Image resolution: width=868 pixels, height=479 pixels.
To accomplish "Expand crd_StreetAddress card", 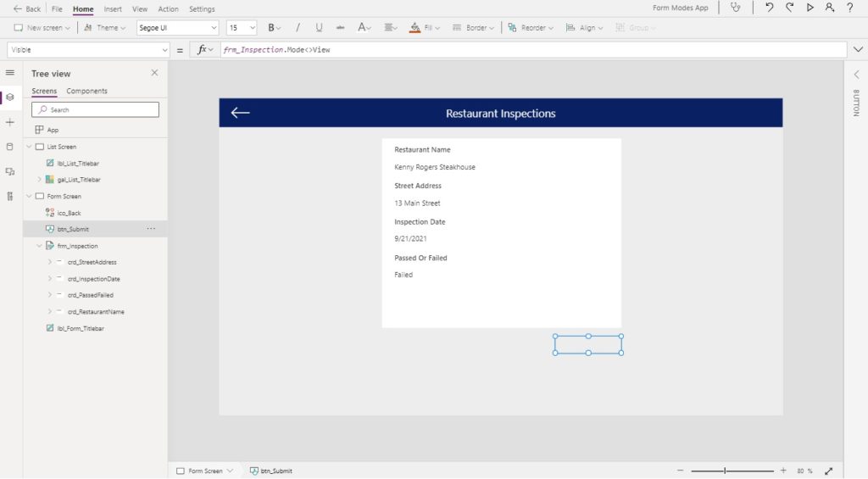I will click(x=50, y=262).
